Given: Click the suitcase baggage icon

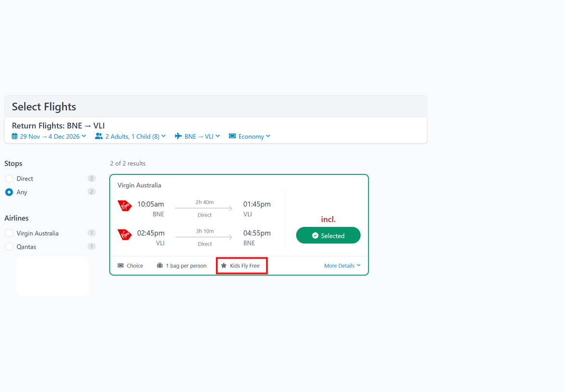Looking at the screenshot, I should [160, 265].
